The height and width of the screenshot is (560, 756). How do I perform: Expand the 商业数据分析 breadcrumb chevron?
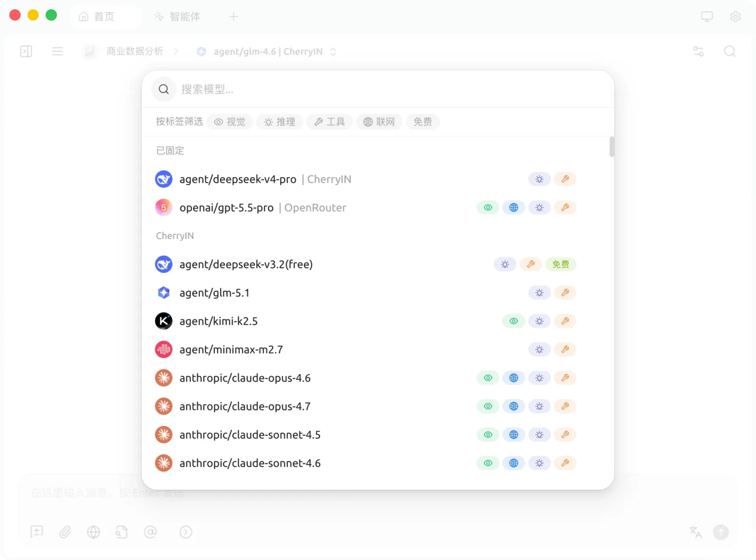[x=176, y=51]
